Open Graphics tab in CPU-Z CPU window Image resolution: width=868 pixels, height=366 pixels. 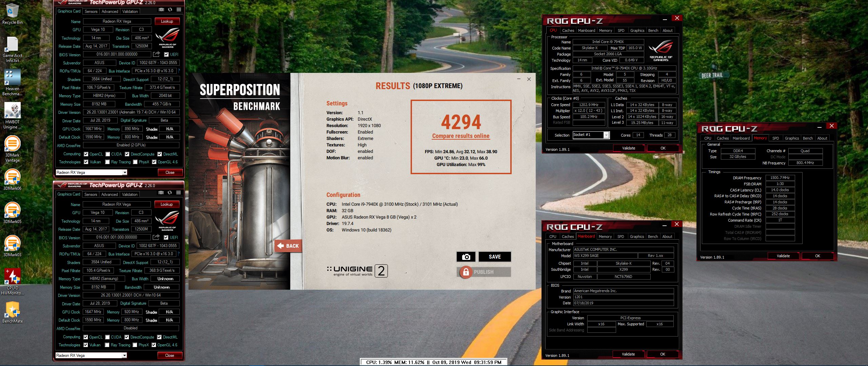point(637,30)
